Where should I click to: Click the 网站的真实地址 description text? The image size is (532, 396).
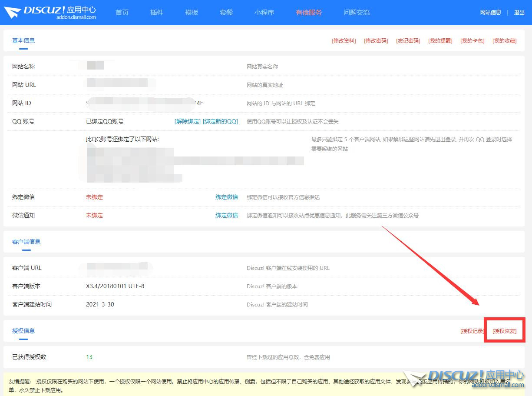pos(265,85)
